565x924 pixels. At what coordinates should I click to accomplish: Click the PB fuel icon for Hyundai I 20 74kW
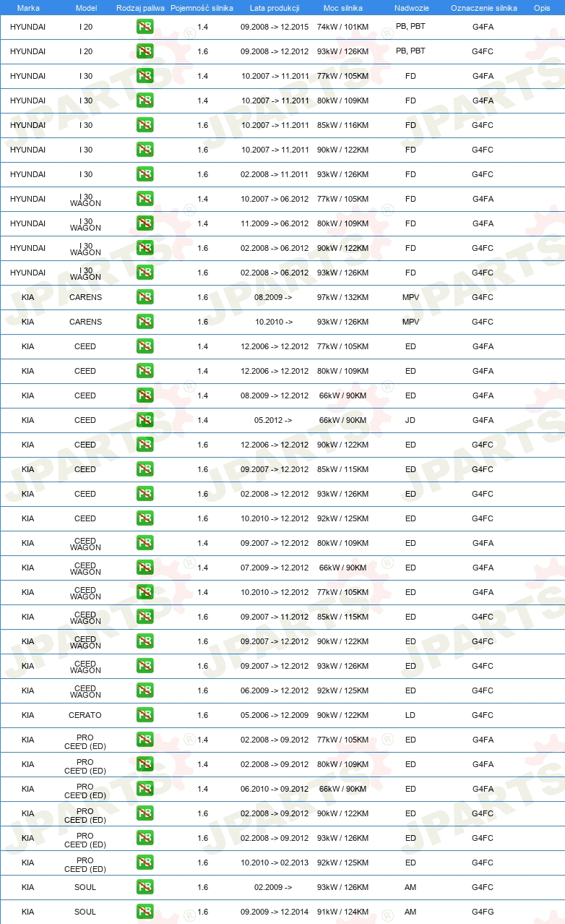coord(145,27)
